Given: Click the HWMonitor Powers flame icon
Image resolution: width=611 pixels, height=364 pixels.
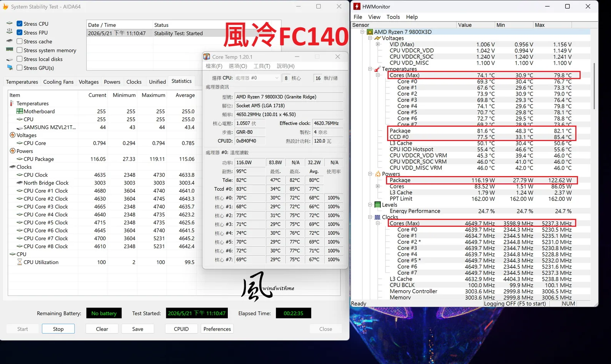Looking at the screenshot, I should (377, 174).
